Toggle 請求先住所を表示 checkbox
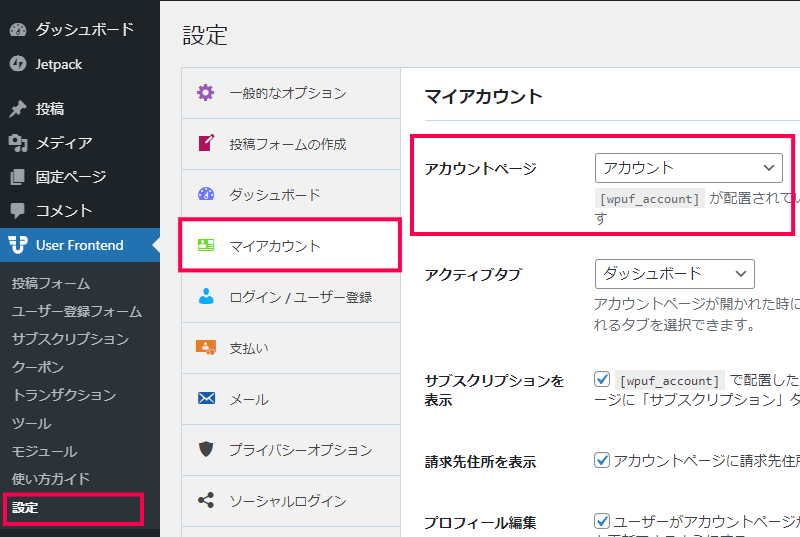The width and height of the screenshot is (800, 537). coord(602,461)
